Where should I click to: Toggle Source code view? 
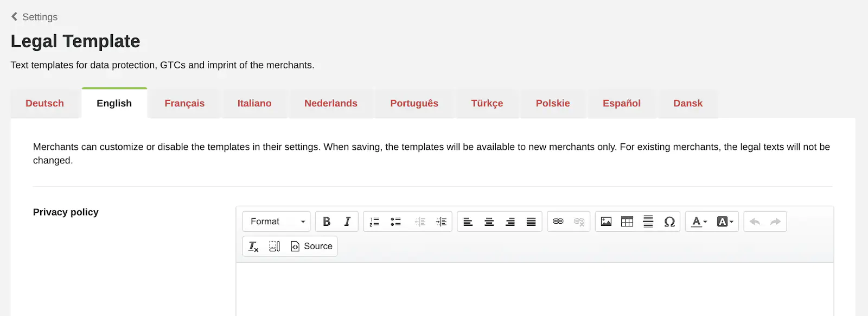click(311, 247)
